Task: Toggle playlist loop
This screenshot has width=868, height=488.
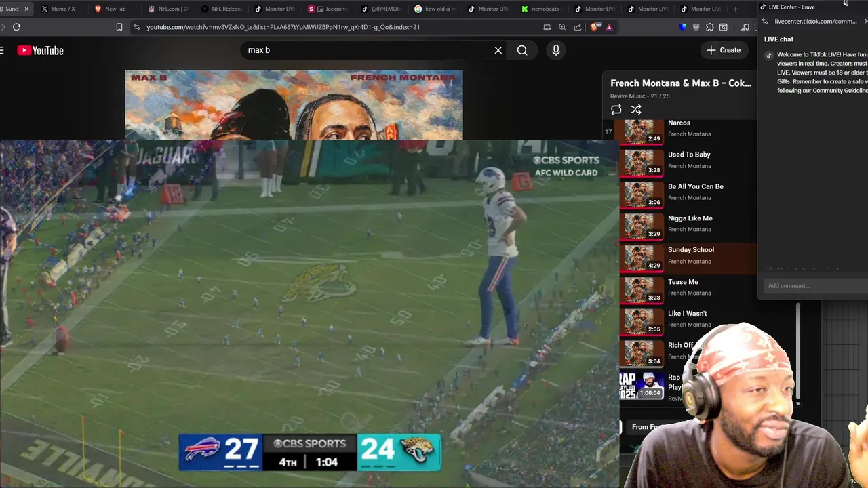Action: click(x=616, y=109)
